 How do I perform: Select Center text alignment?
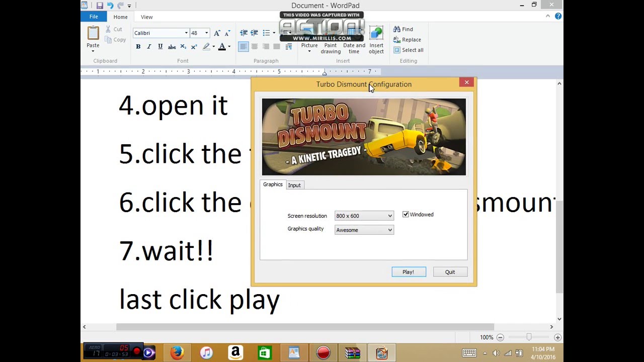point(255,47)
